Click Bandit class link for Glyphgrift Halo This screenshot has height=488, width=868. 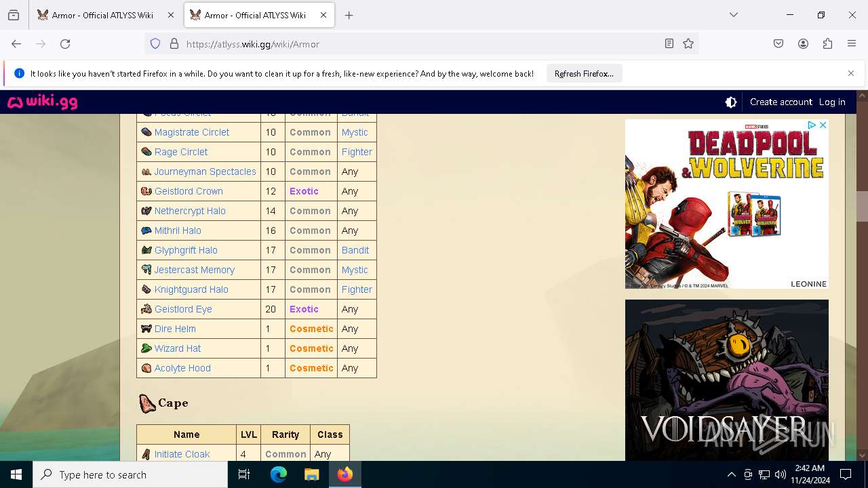[355, 250]
